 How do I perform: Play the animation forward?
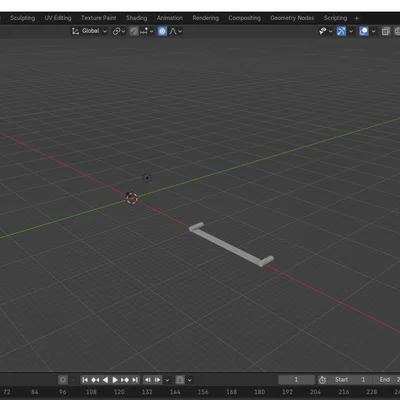(x=115, y=380)
